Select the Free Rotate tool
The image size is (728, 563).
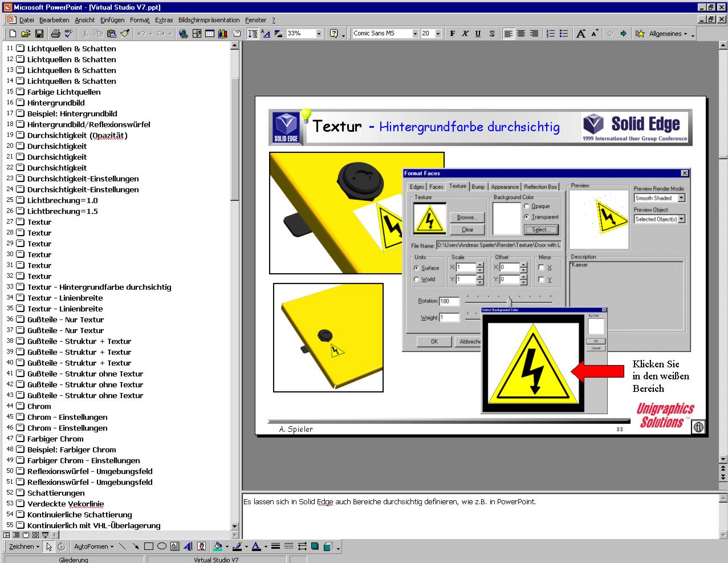(62, 546)
